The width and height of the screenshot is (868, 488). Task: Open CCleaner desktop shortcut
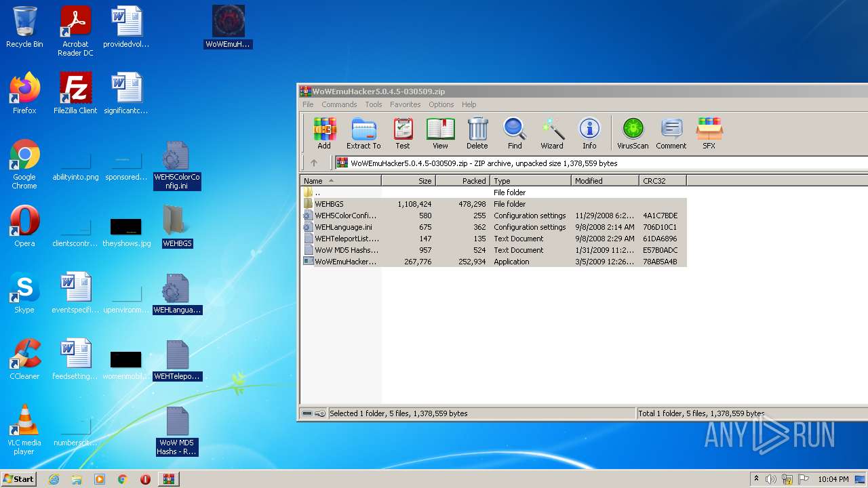pos(24,359)
